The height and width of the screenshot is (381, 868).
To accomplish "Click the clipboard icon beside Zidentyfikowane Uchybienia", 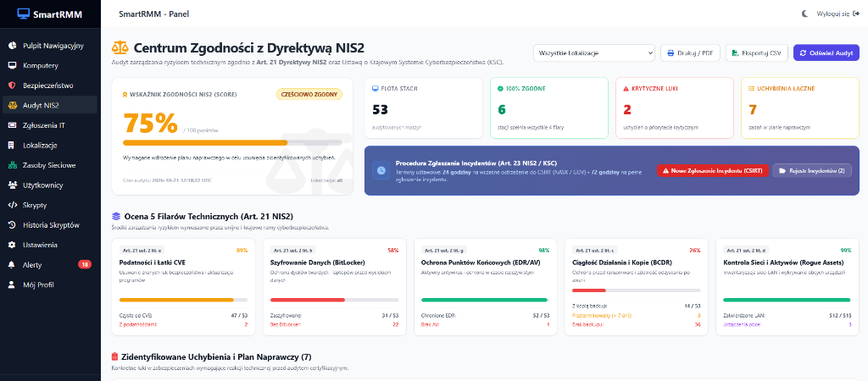I will [x=115, y=356].
